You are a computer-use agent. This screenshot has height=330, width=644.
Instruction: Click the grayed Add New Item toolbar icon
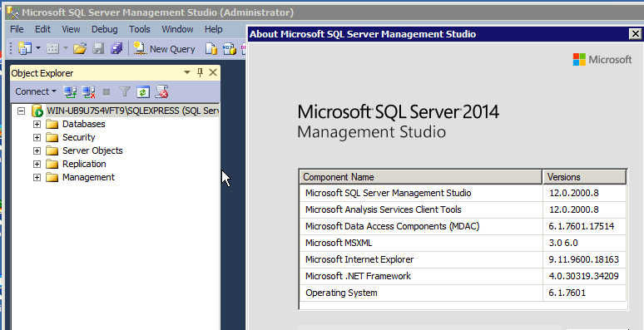[52, 49]
